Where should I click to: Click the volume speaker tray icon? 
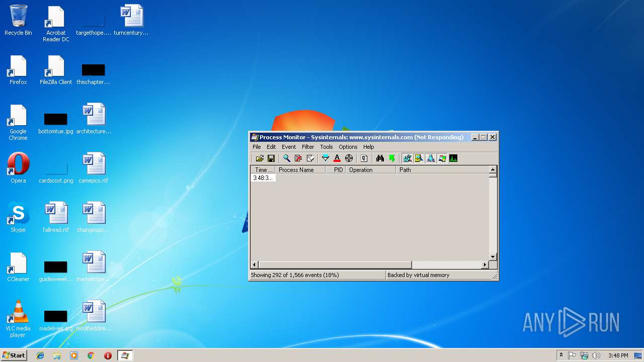(596, 355)
